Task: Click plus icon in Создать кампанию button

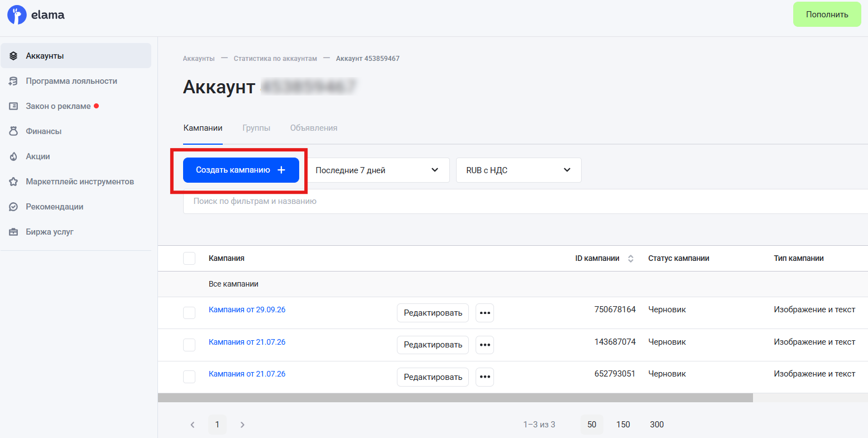Action: (x=281, y=170)
